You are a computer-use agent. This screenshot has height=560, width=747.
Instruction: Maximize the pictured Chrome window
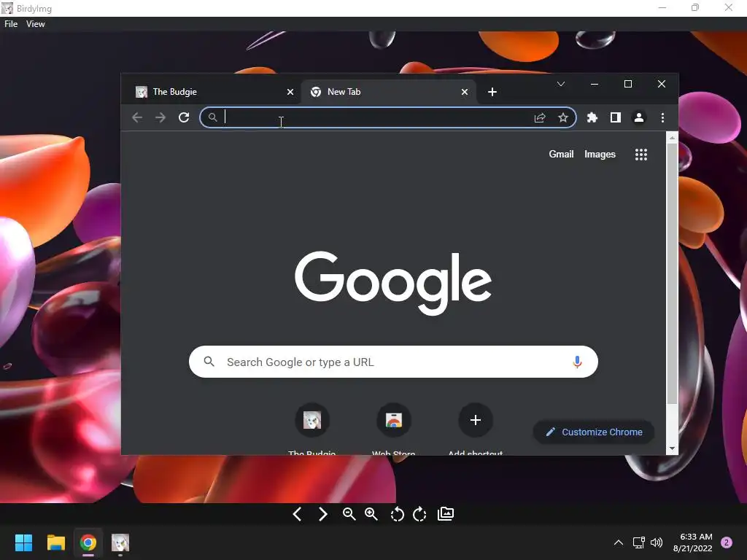(x=628, y=85)
